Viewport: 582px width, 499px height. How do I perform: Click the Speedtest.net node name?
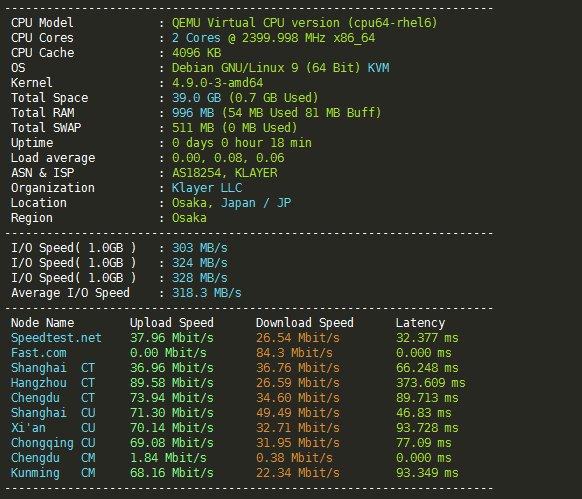[x=56, y=338]
